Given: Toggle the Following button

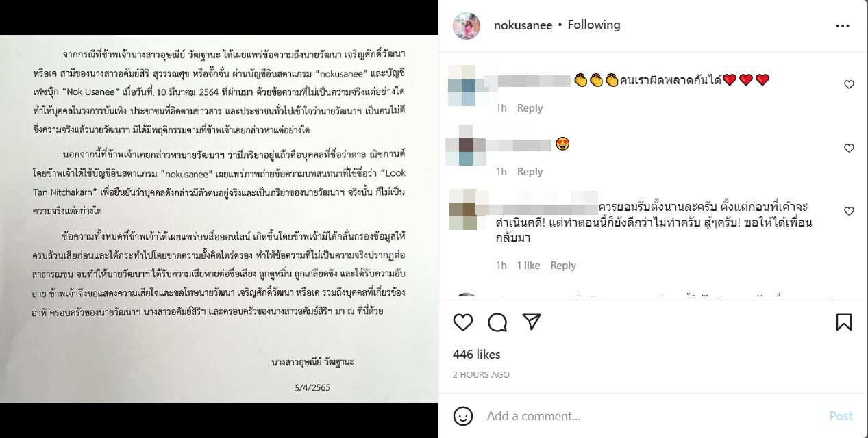Looking at the screenshot, I should pos(594,25).
